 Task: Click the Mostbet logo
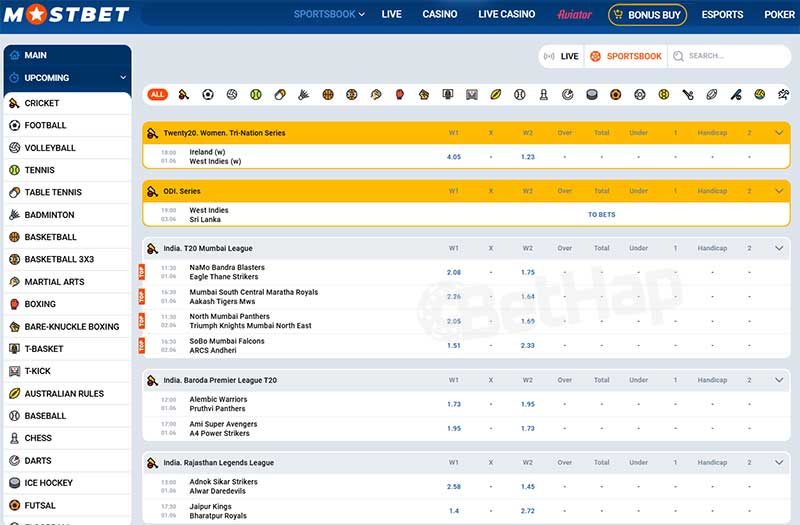[66, 14]
